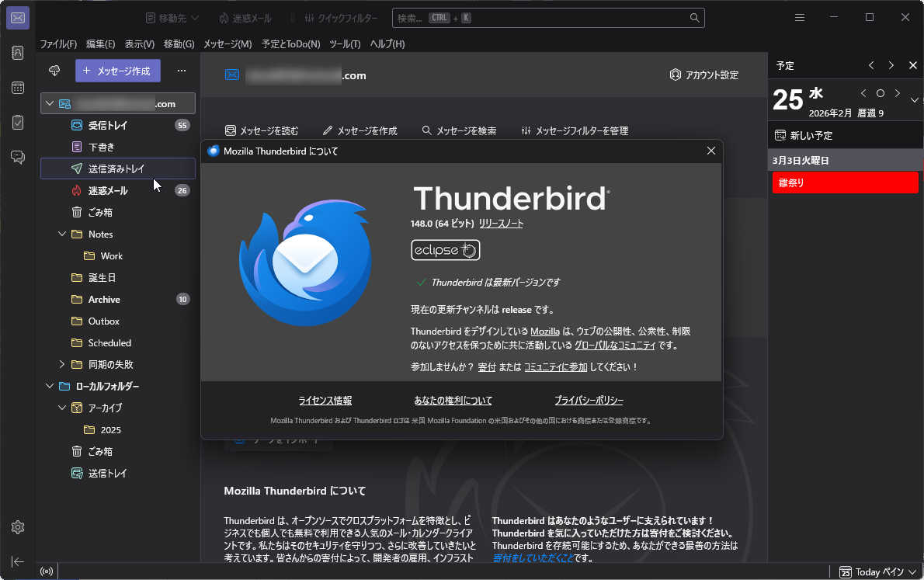
Task: Open the Calendar from the left sidebar
Action: [17, 88]
